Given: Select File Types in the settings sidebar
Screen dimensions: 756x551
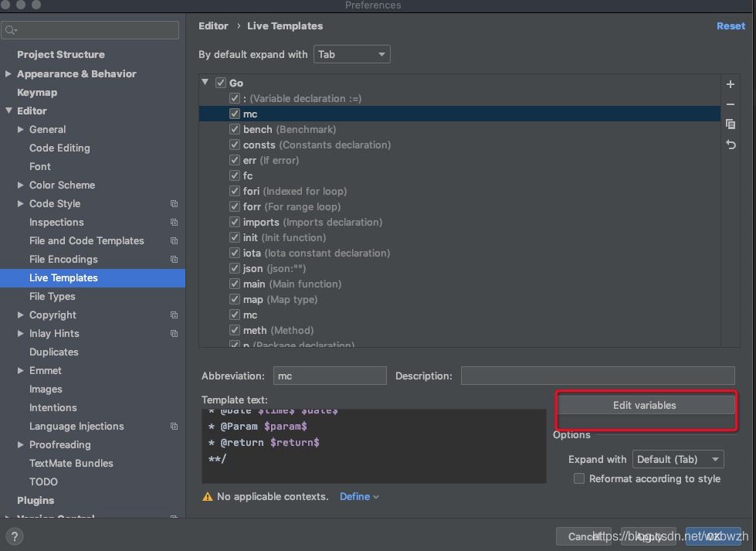Looking at the screenshot, I should point(53,297).
